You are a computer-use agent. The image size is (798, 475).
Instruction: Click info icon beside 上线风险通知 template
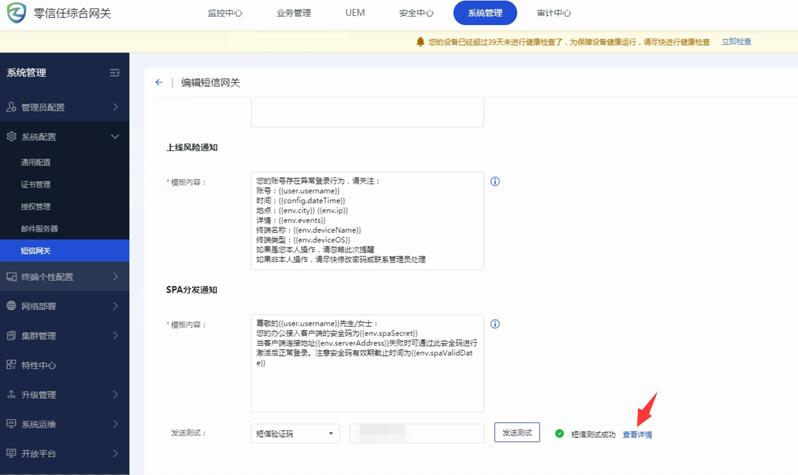[x=495, y=182]
